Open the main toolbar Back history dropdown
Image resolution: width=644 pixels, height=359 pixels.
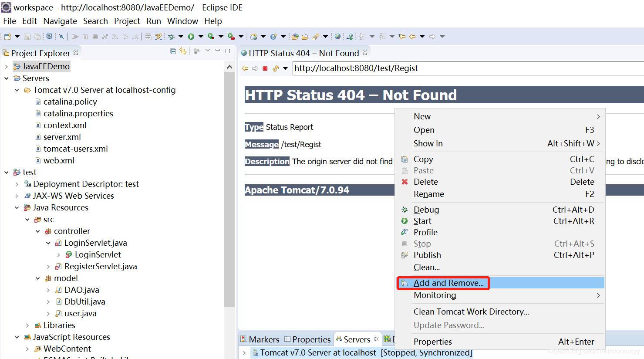[422, 37]
